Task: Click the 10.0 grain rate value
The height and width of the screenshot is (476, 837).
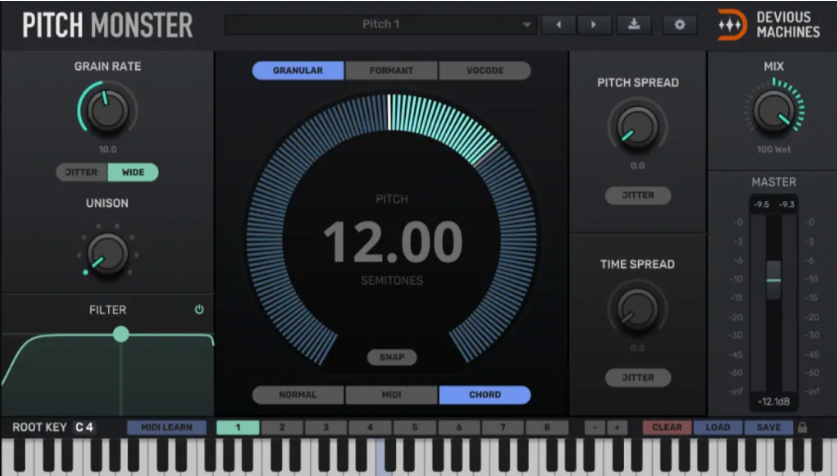Action: pos(107,149)
